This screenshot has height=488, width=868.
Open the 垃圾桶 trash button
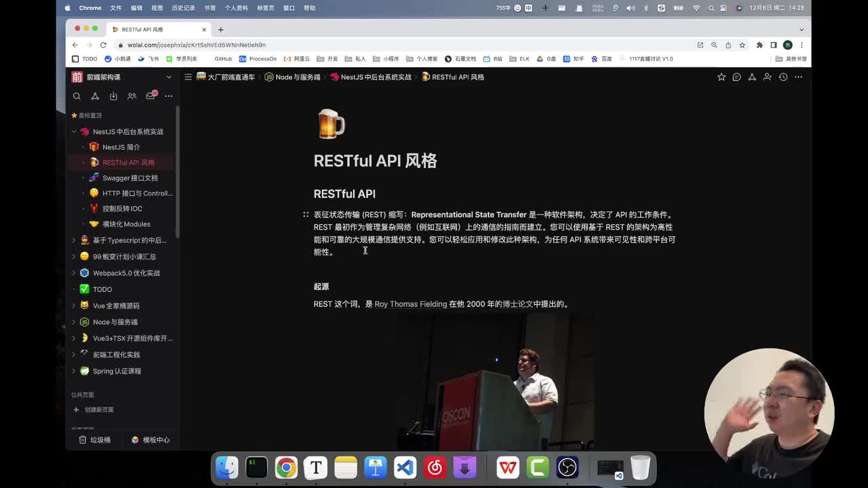(95, 440)
